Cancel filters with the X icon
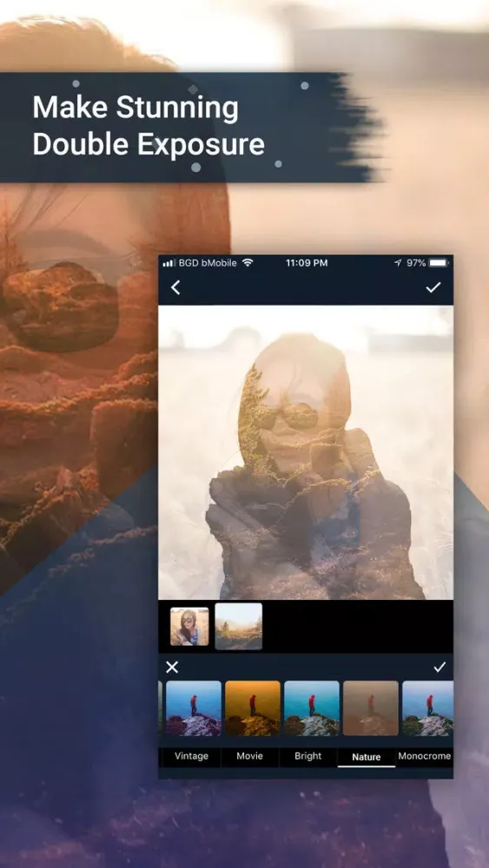 pyautogui.click(x=172, y=667)
